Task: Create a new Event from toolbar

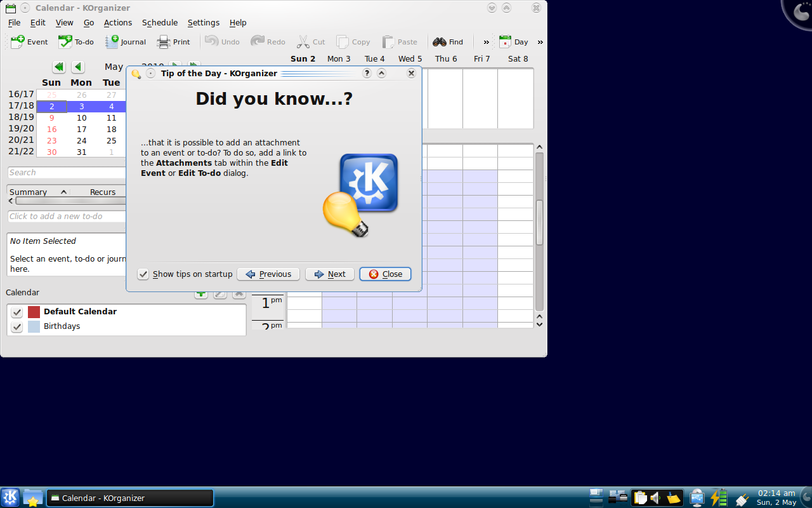Action: pyautogui.click(x=29, y=42)
